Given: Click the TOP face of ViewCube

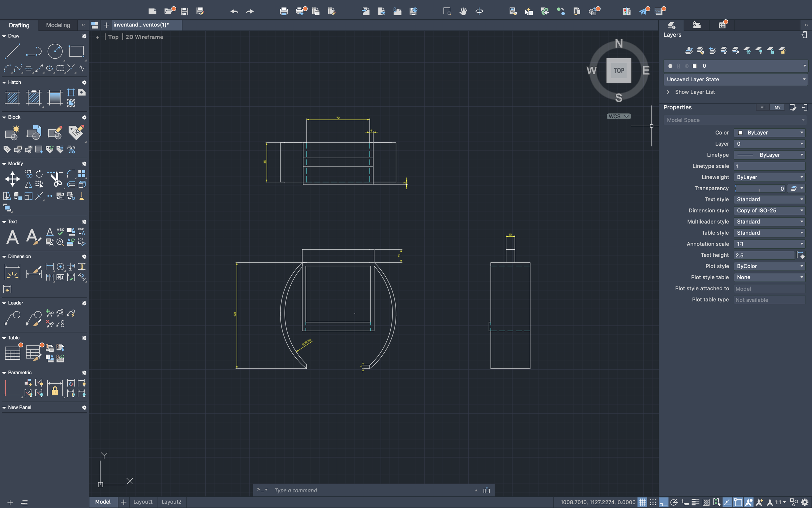Looking at the screenshot, I should pyautogui.click(x=618, y=70).
